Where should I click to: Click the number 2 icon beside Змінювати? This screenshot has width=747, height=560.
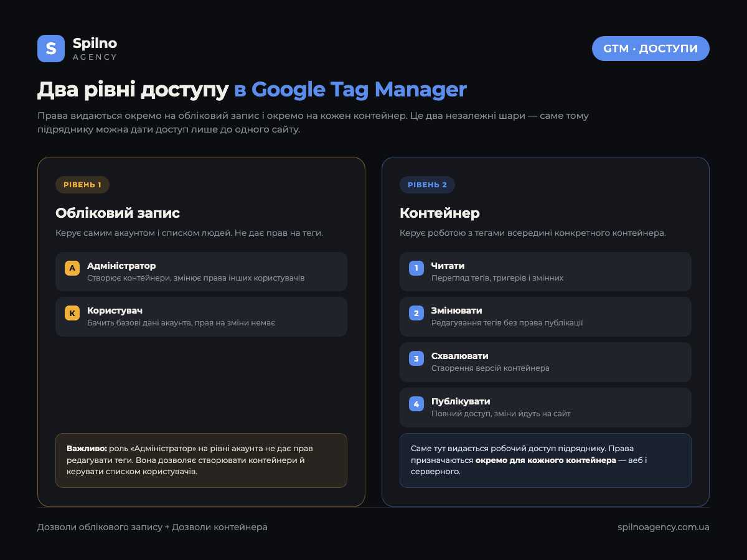point(416,313)
